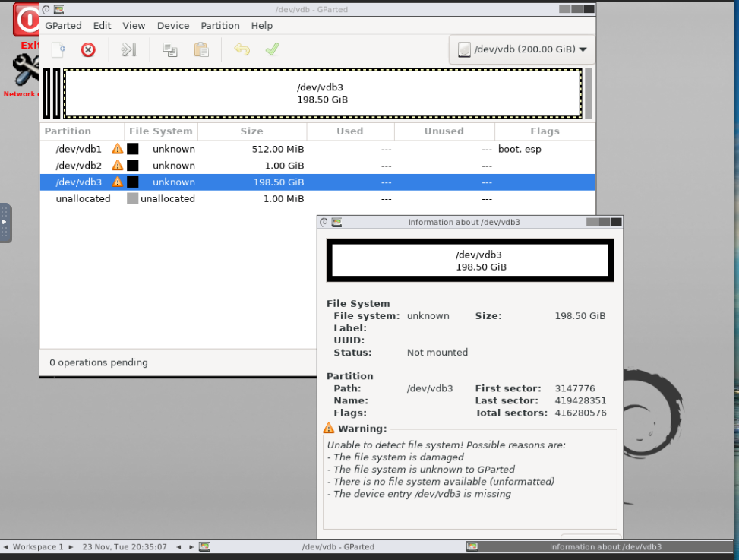Open the Partition menu
Image resolution: width=739 pixels, height=560 pixels.
coord(220,26)
